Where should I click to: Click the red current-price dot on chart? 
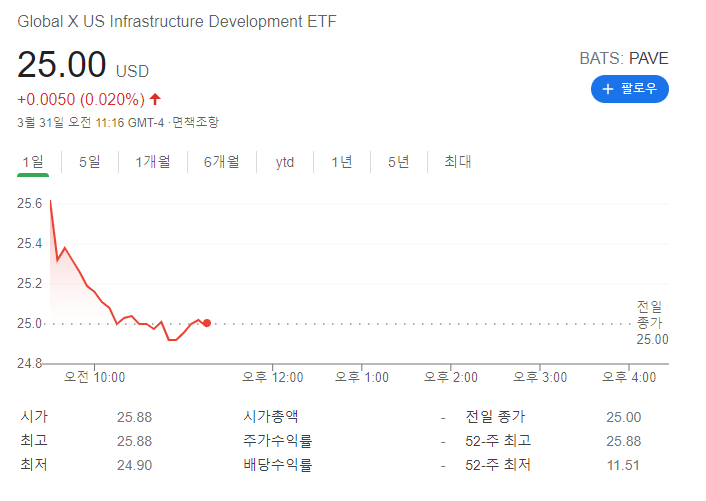click(207, 323)
